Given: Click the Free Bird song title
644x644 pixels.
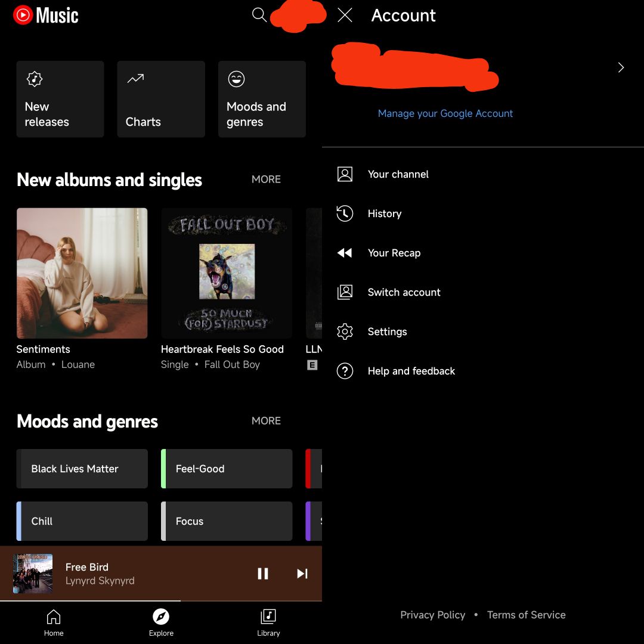Looking at the screenshot, I should 87,567.
